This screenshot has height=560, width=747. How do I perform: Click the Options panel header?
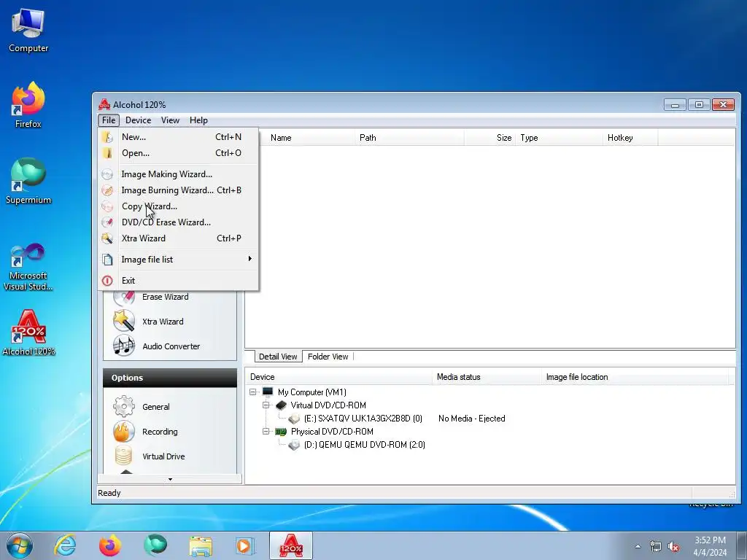(x=170, y=378)
